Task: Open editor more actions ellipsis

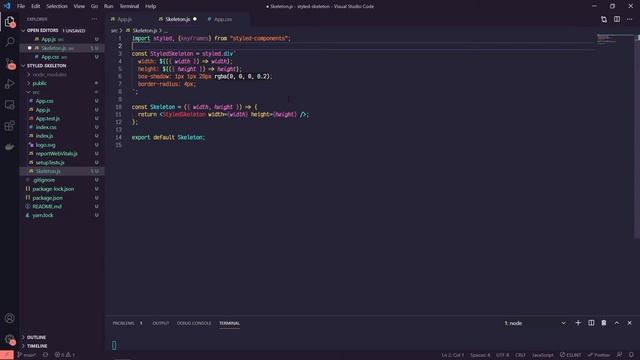Action: click(629, 19)
